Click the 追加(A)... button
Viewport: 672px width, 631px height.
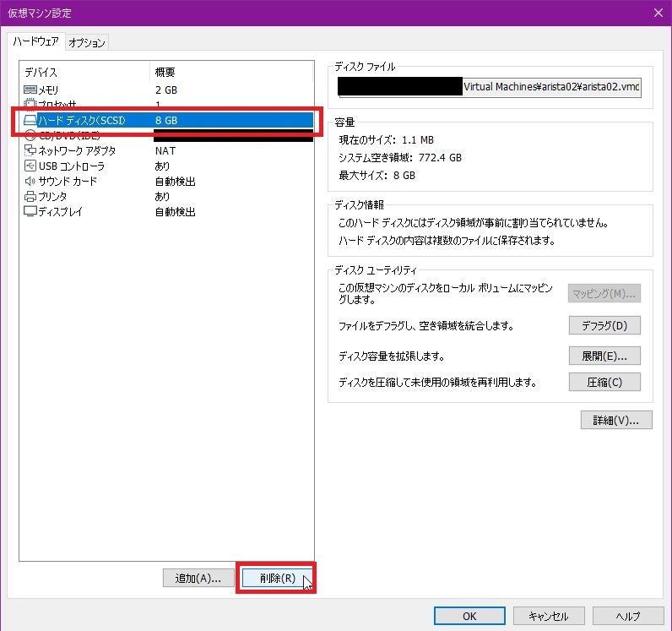coord(198,578)
